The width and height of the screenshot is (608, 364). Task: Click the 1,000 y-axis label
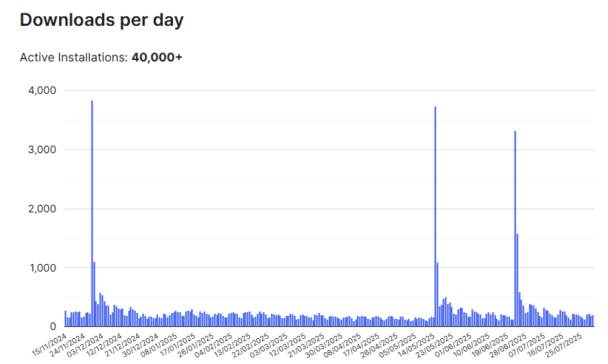42,267
